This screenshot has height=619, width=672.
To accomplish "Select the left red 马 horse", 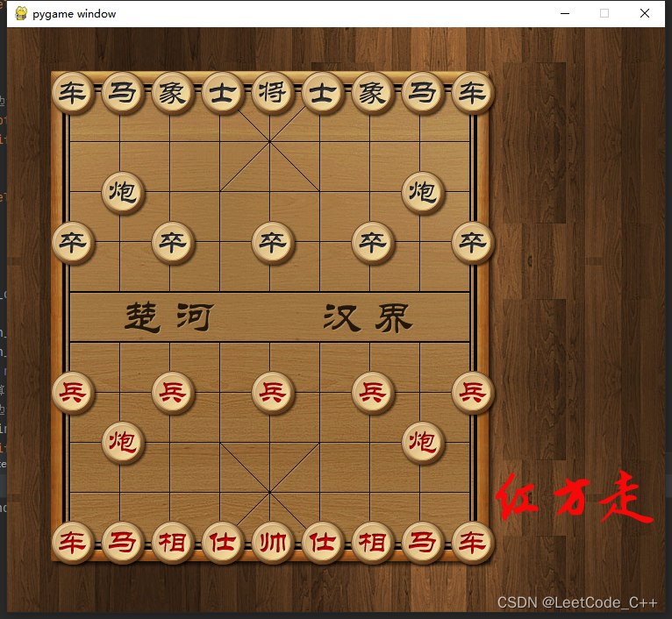I will point(123,543).
